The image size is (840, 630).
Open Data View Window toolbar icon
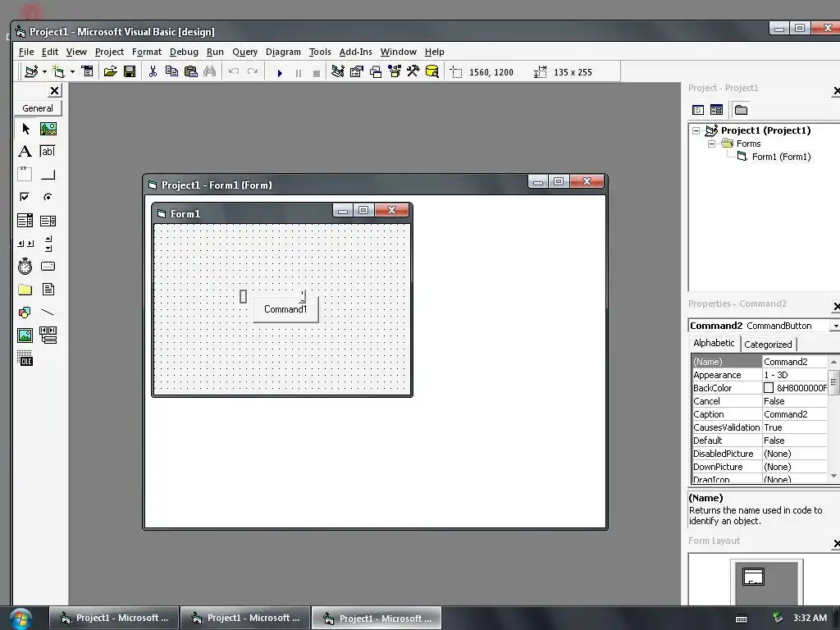pos(431,71)
